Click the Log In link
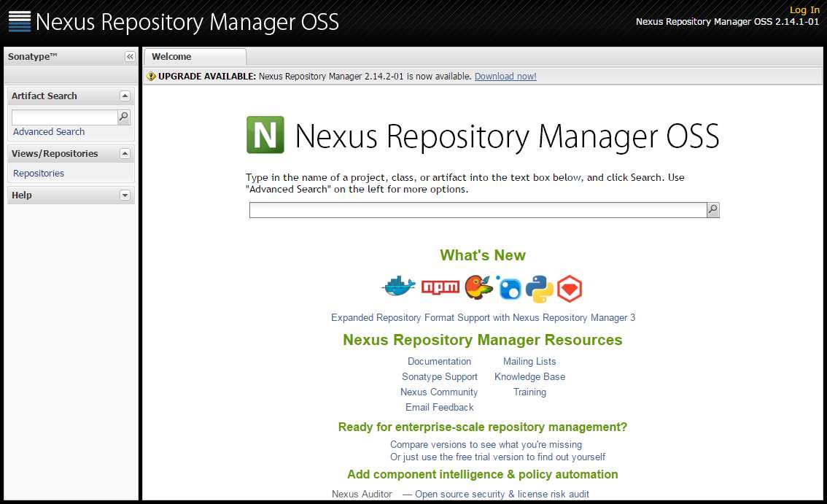827x504 pixels. [804, 9]
